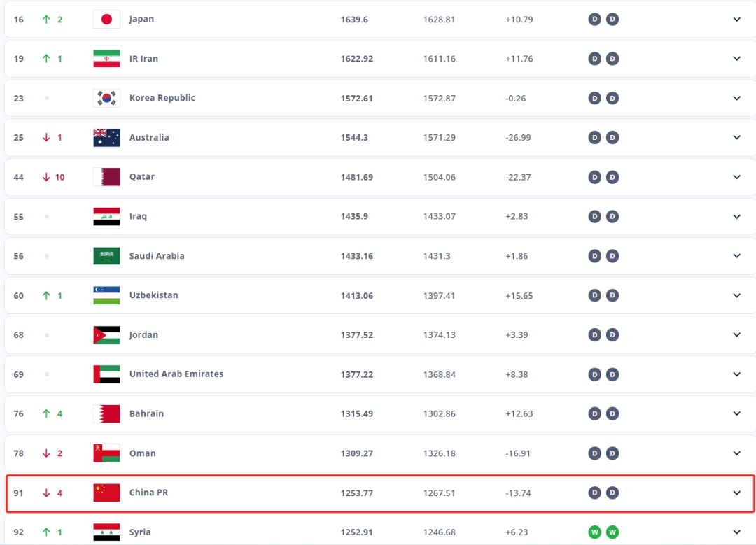The height and width of the screenshot is (545, 756).
Task: Expand the China PR row details
Action: (736, 493)
